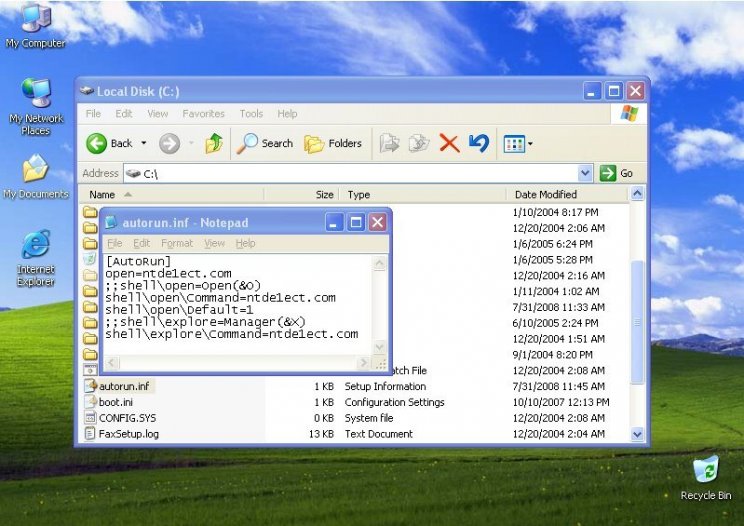744x526 pixels.
Task: Click the Notepad title bar icon
Action: pos(111,222)
